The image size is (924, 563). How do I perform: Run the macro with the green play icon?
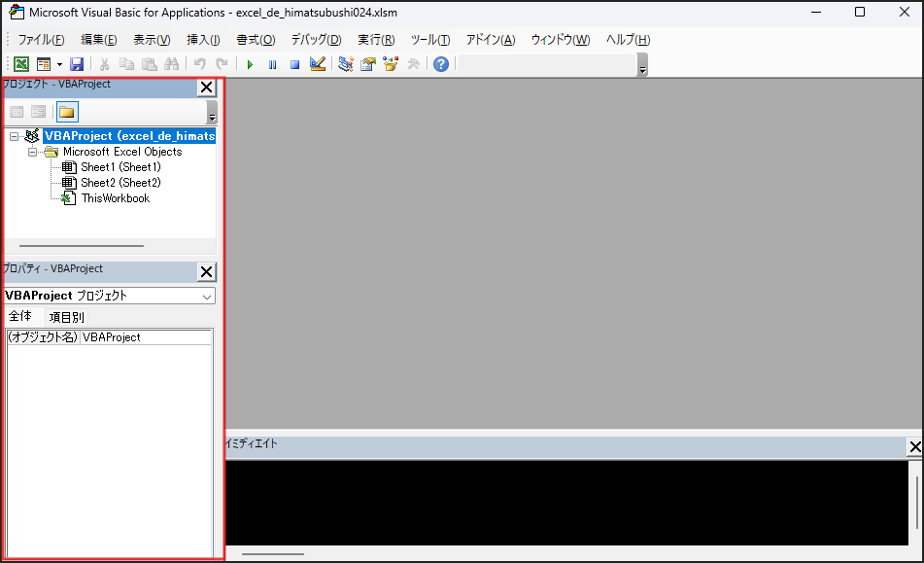(x=250, y=64)
